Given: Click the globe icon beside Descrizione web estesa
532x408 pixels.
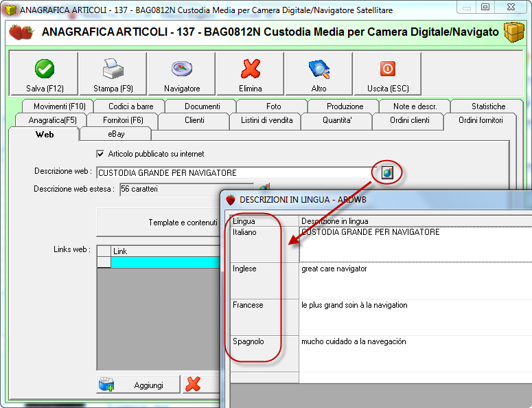Looking at the screenshot, I should (264, 187).
